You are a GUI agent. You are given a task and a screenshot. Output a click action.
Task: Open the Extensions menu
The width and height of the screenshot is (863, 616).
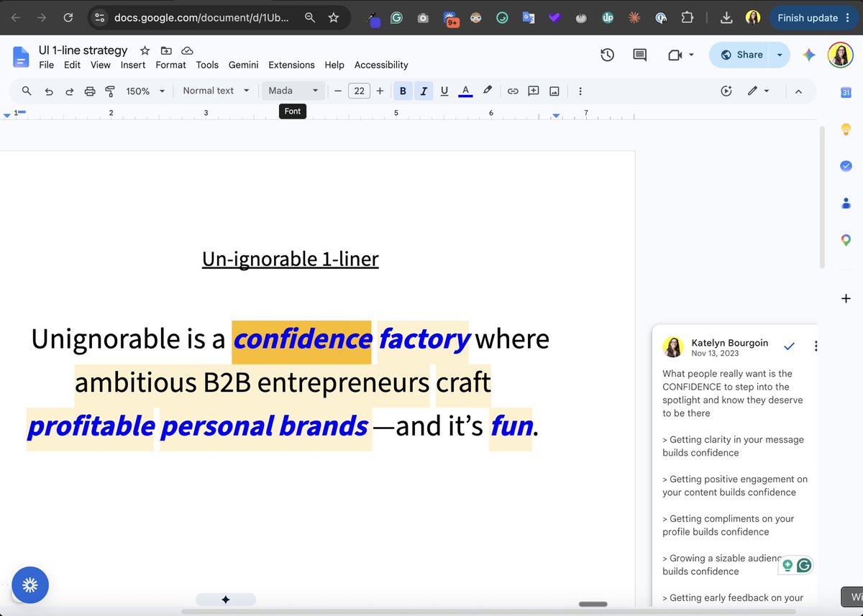tap(291, 65)
